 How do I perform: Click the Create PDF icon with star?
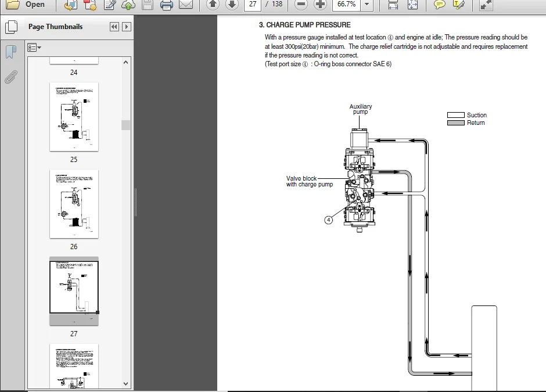[90, 5]
